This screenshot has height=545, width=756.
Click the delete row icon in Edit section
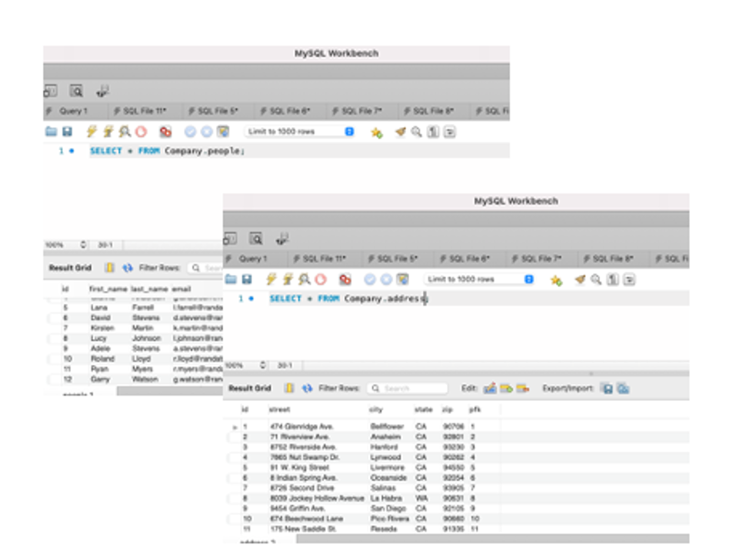[523, 388]
